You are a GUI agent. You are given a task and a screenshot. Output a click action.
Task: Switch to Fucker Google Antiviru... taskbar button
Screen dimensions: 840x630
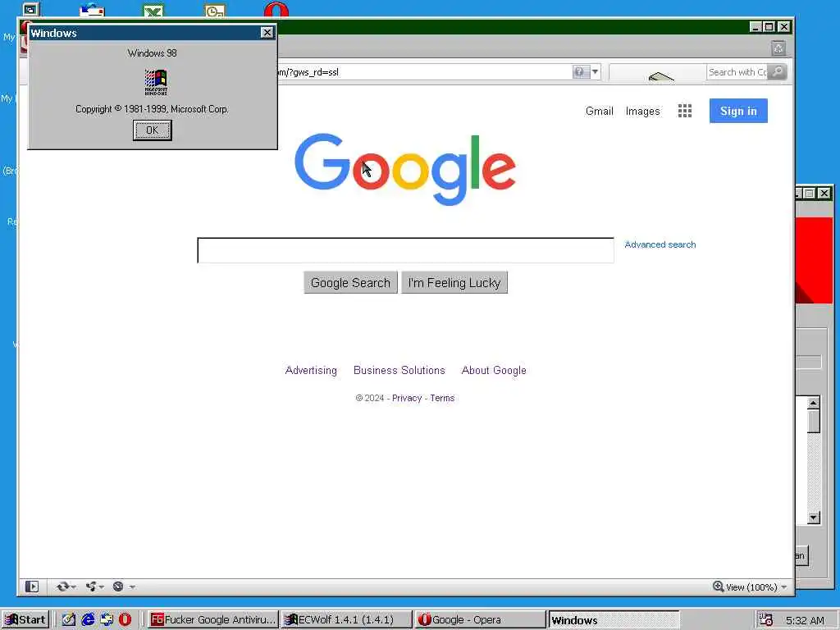click(212, 620)
